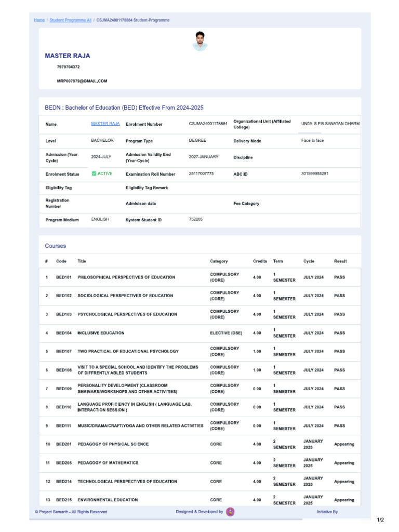This screenshot has width=399, height=532.
Task: Click the Title column header
Action: pyautogui.click(x=82, y=261)
